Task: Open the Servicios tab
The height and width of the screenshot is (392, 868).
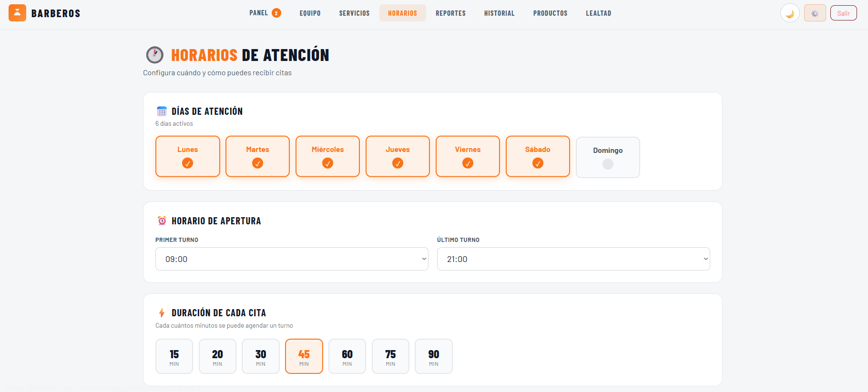Action: pos(354,13)
